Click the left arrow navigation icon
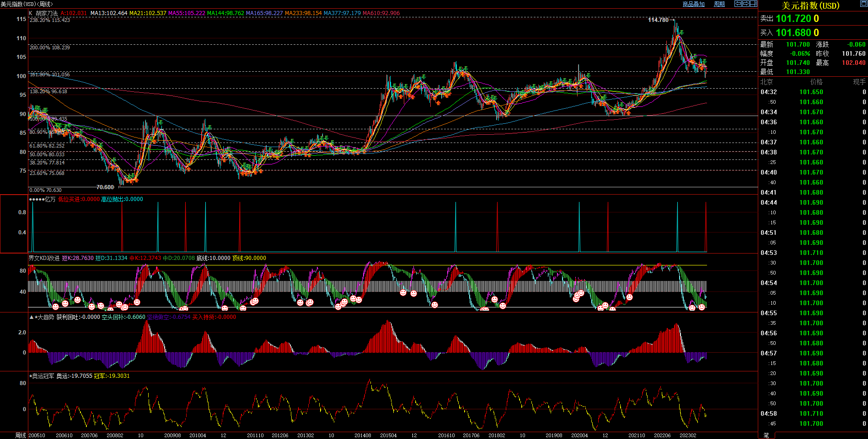Viewport: 868px width, 439px height. click(x=738, y=4)
